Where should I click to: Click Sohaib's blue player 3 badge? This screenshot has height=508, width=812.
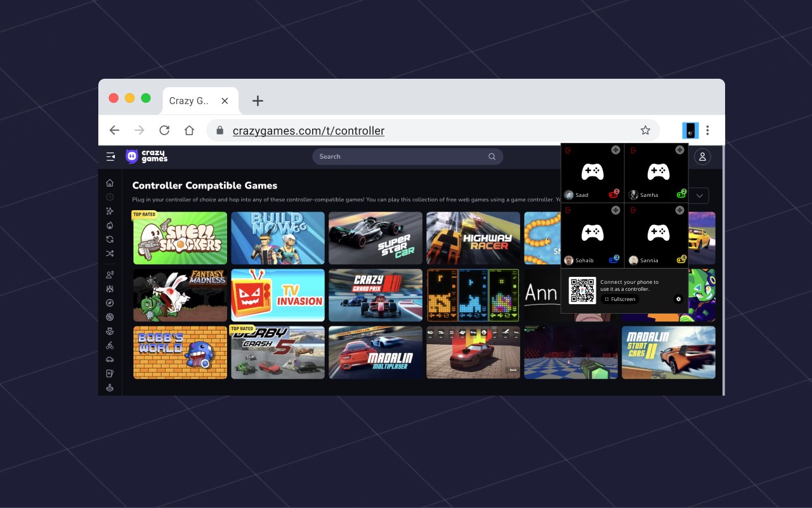tap(613, 260)
